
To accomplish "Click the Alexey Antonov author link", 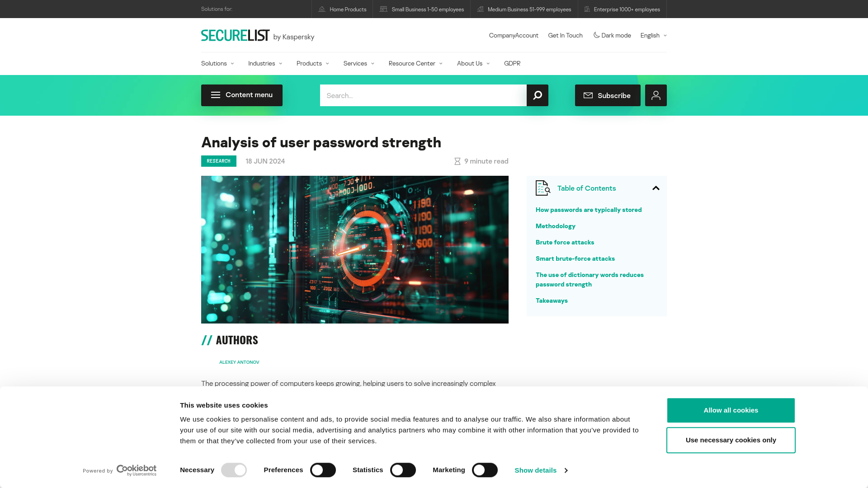I will coord(239,361).
